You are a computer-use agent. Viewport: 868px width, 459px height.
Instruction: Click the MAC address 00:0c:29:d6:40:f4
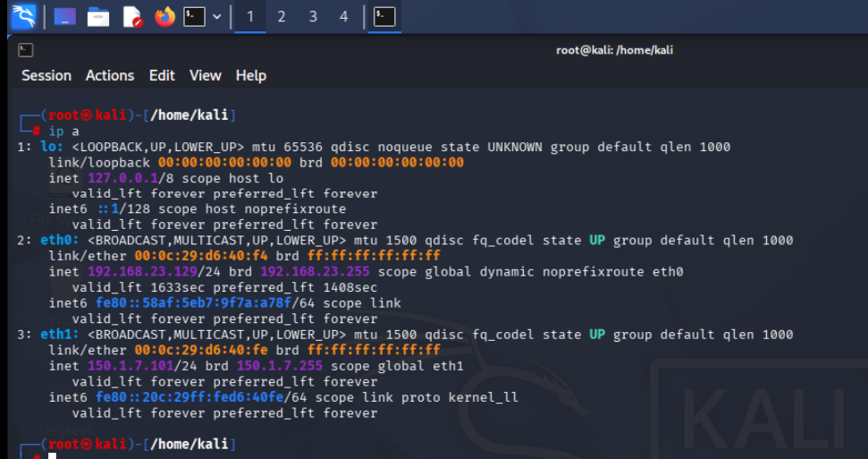point(201,256)
